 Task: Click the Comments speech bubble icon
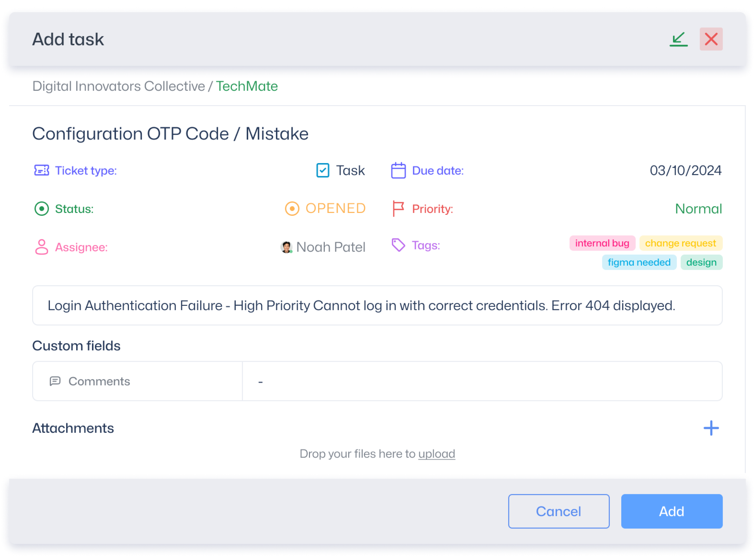[x=55, y=382]
